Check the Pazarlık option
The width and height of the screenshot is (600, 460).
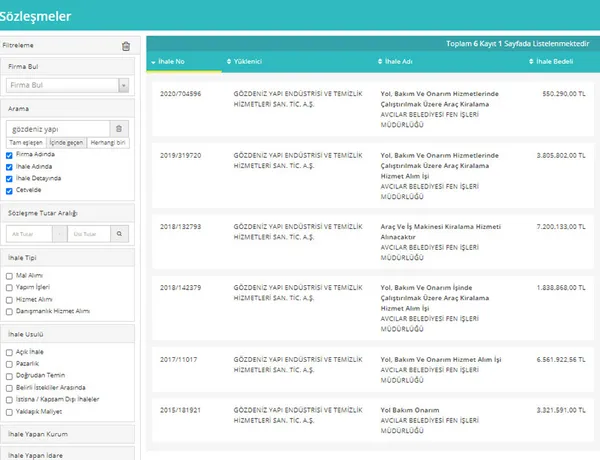point(9,364)
